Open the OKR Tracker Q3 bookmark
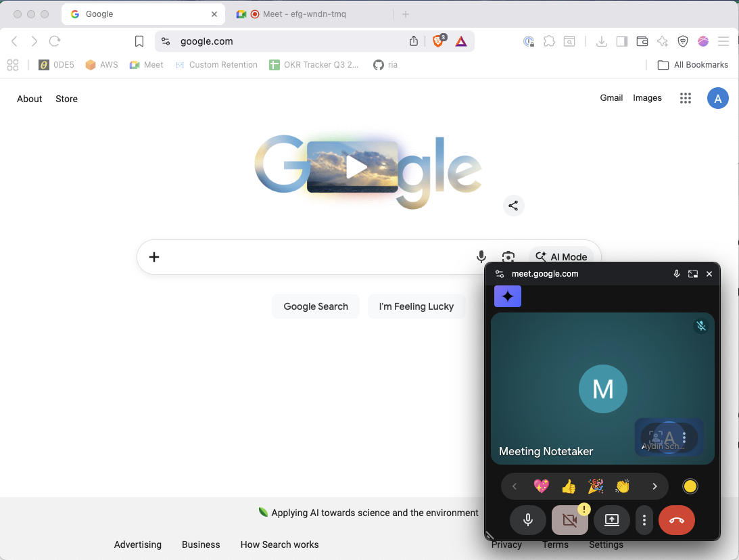This screenshot has width=739, height=560. tap(314, 65)
